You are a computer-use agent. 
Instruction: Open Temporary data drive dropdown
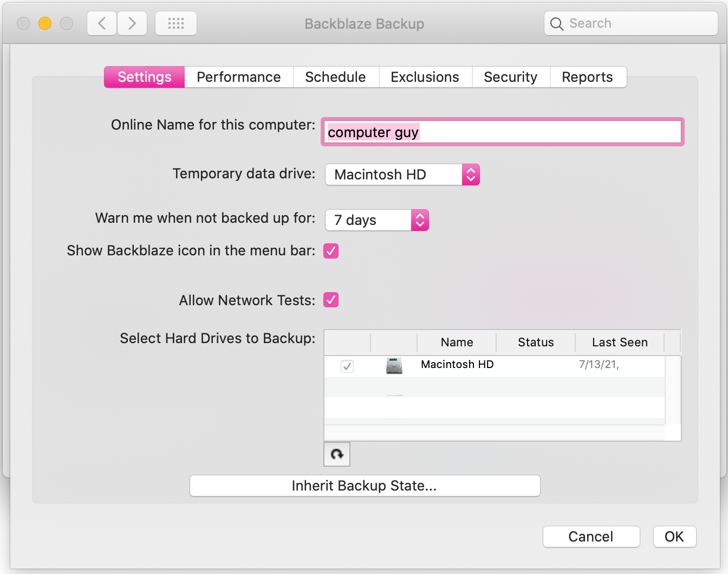402,175
